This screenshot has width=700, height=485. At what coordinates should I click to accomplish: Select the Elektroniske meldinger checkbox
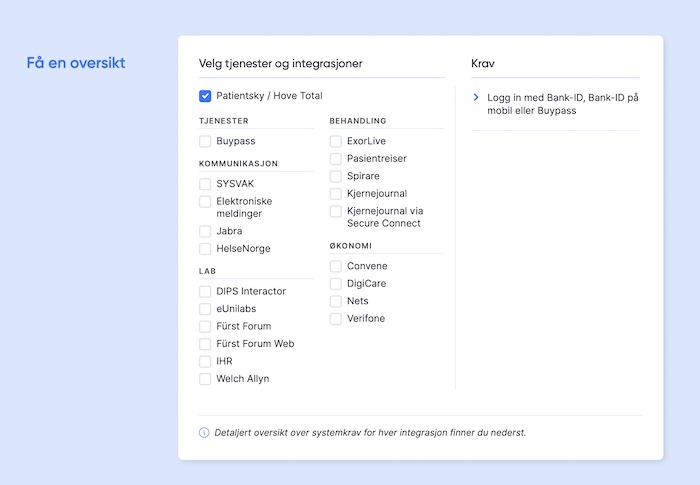[x=205, y=202]
